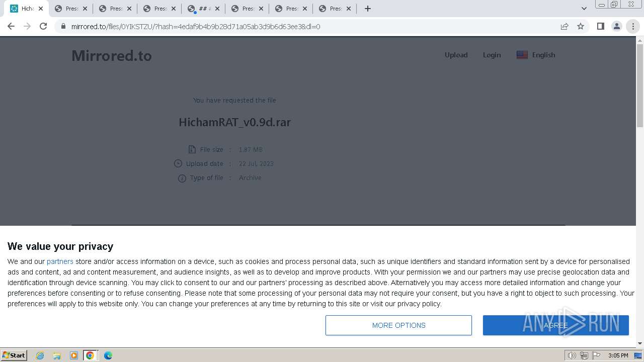
Task: Click the US flag language icon
Action: click(x=522, y=55)
